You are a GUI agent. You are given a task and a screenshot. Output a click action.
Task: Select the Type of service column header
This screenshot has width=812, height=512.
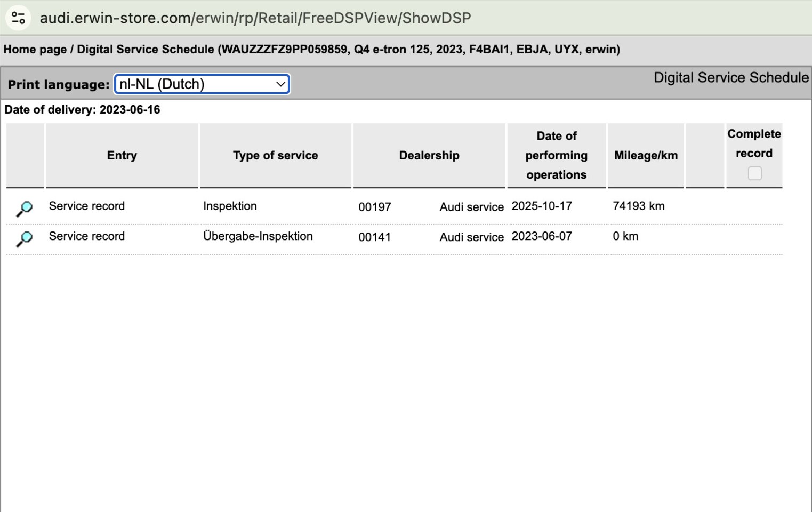[x=276, y=155]
